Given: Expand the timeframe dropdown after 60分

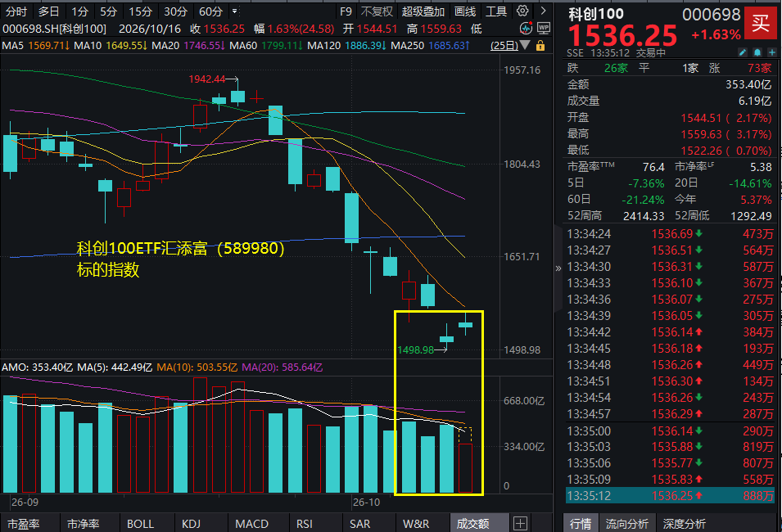Looking at the screenshot, I should [234, 11].
